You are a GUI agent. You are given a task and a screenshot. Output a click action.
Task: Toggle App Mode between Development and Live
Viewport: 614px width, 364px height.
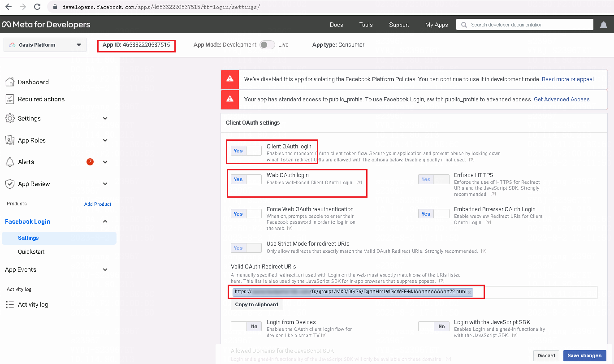pos(267,45)
